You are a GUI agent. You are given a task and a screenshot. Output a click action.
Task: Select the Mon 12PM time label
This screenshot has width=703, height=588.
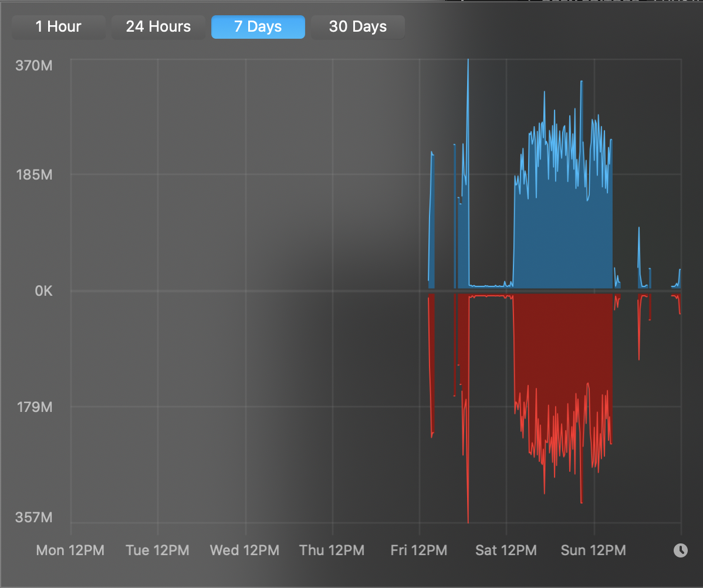coord(70,550)
